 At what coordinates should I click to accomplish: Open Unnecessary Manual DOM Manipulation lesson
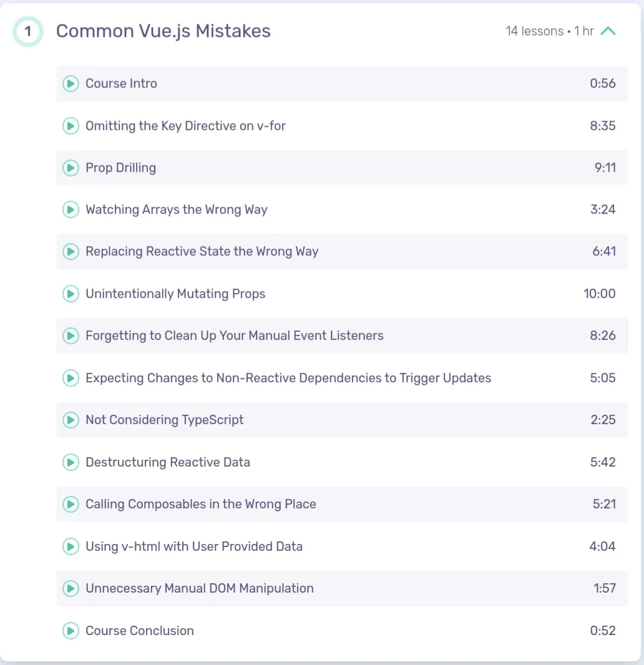tap(342, 588)
